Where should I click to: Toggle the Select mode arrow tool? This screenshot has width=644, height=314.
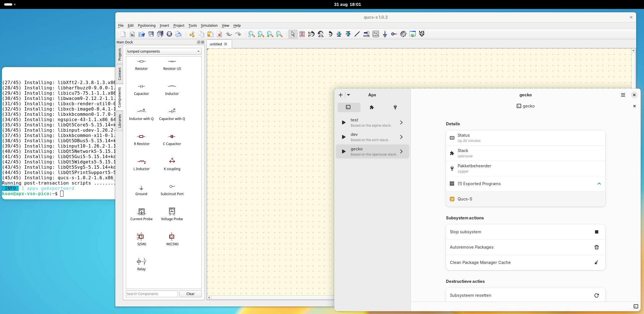(293, 34)
